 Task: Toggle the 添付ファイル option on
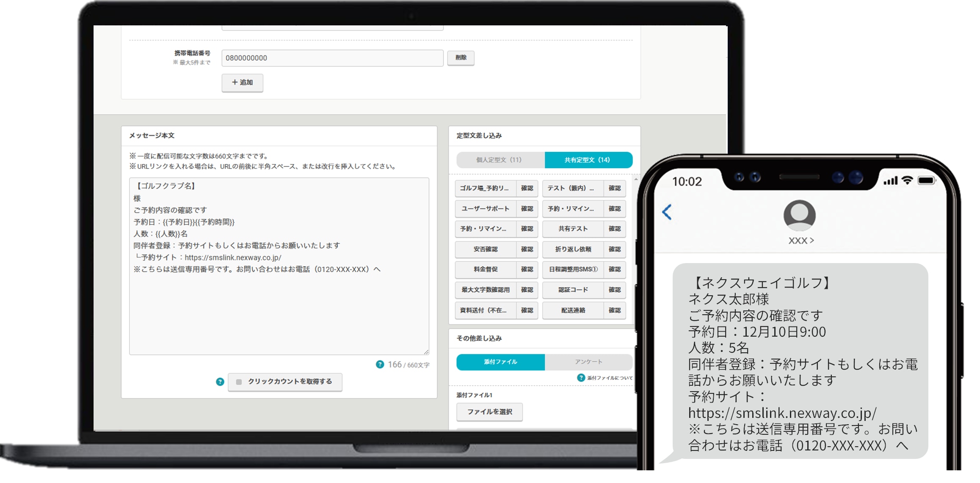[x=500, y=362]
